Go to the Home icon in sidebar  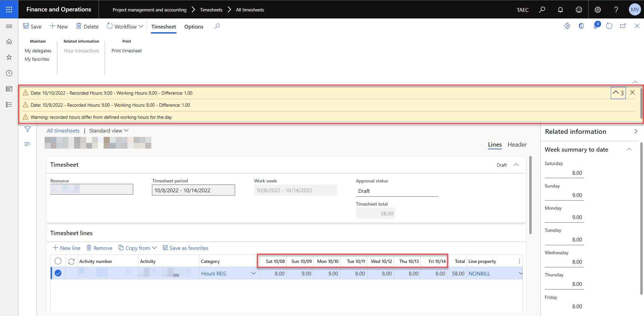9,42
